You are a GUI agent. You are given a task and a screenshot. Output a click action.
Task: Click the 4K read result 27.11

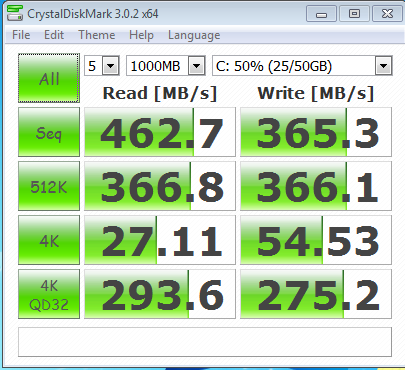pyautogui.click(x=160, y=240)
